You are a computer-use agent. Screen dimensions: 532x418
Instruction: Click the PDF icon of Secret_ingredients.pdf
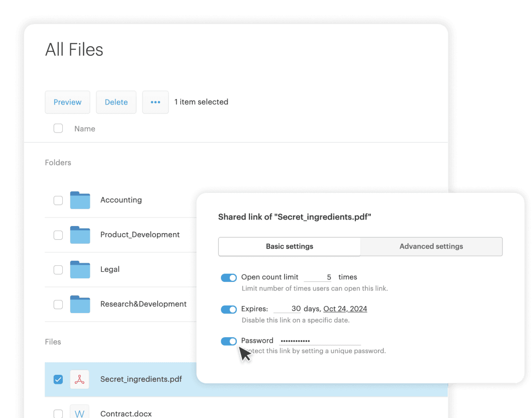(80, 379)
